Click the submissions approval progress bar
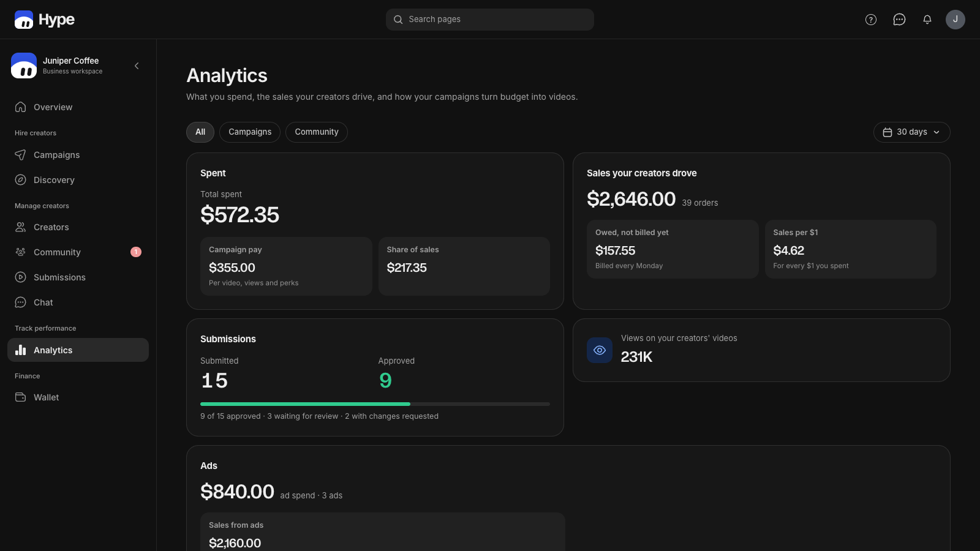 click(x=375, y=404)
